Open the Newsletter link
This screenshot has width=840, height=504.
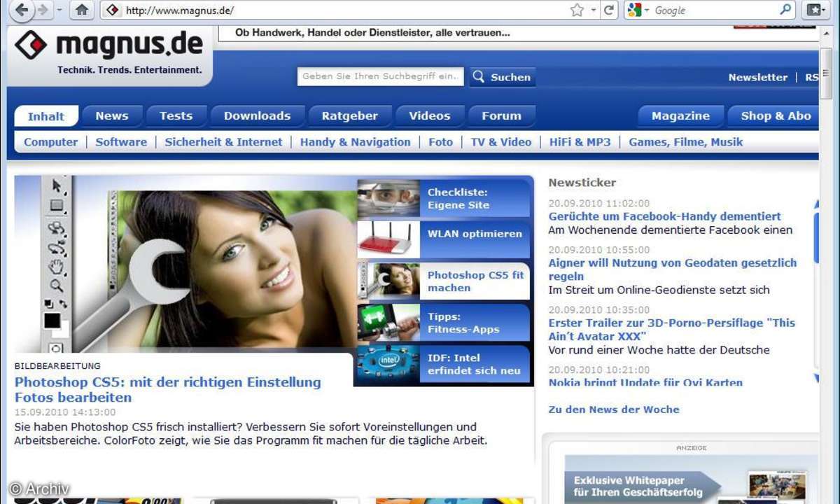pyautogui.click(x=757, y=77)
